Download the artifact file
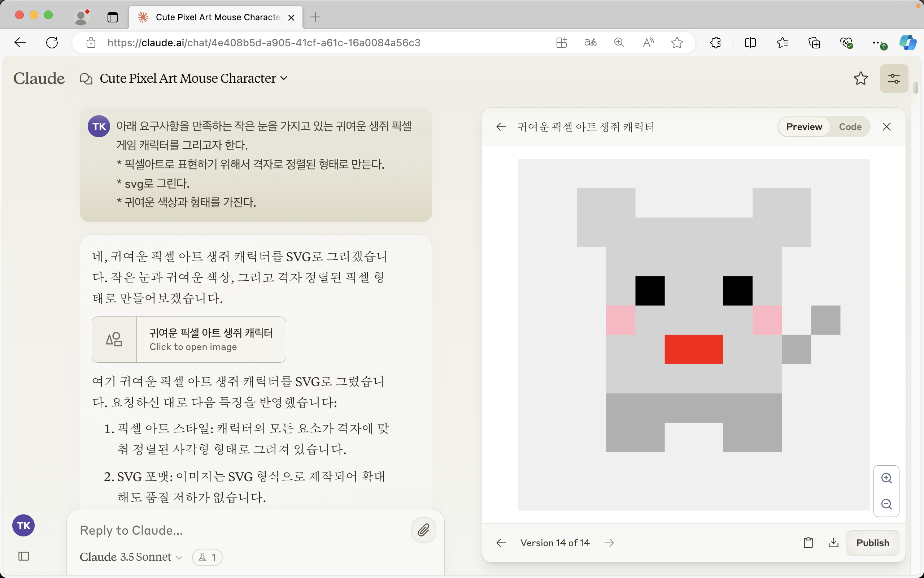Viewport: 924px width, 578px height. coord(833,543)
